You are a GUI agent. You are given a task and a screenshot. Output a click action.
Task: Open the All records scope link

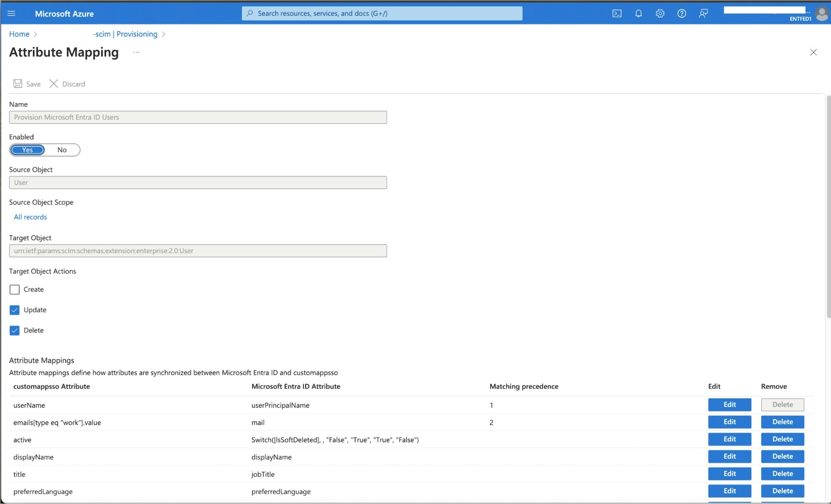click(30, 216)
